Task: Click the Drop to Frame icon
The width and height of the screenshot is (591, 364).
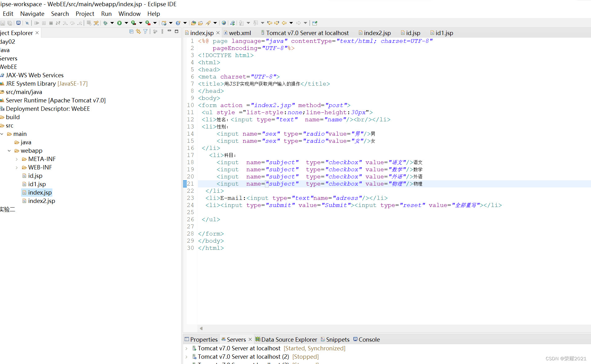Action: [x=89, y=23]
